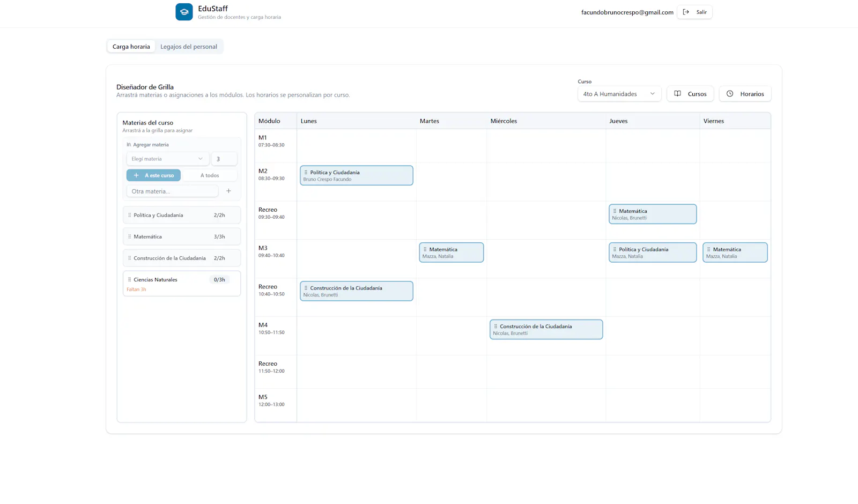Click drag handle on Jueves M3 Política y Ciudadanía card
The height and width of the screenshot is (504, 858).
(x=615, y=249)
